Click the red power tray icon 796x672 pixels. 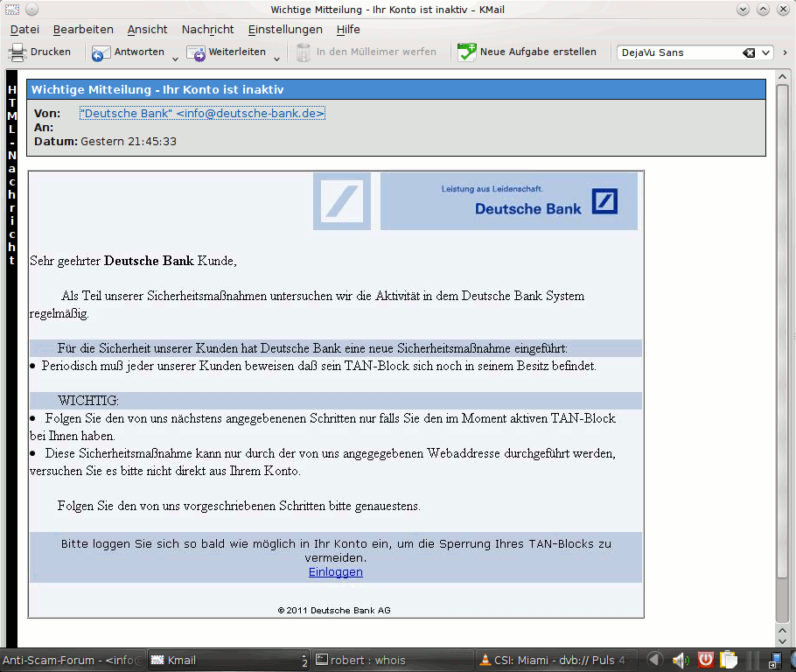pyautogui.click(x=705, y=659)
